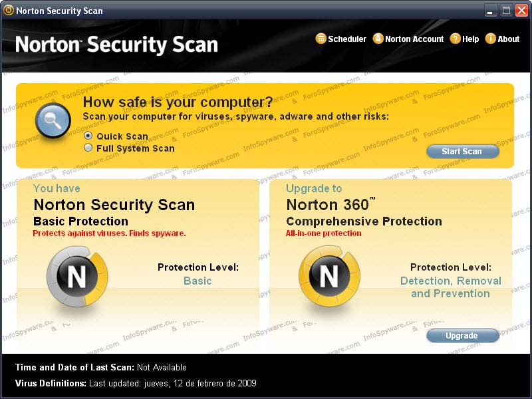Click the virus definitions date 'jueves, 12 de febrero de 2009'
The width and height of the screenshot is (532, 399).
(200, 384)
